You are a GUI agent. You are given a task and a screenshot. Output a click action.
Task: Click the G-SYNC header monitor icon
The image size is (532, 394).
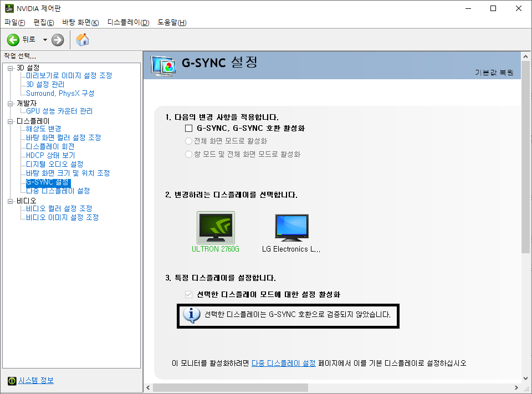coord(163,65)
